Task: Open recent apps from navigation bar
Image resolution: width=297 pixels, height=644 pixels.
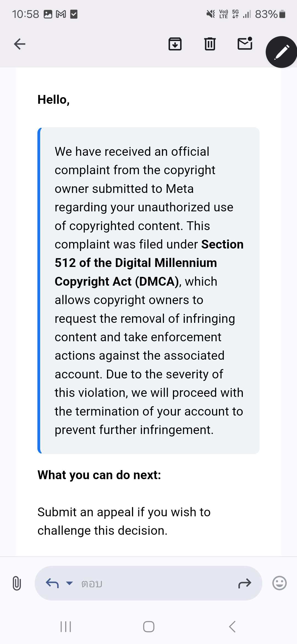Action: point(66,627)
